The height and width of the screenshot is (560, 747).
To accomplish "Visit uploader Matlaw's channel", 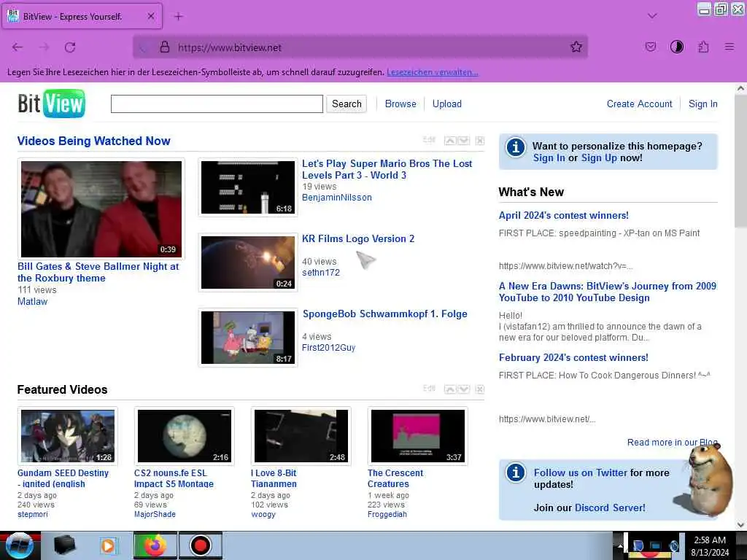I will point(32,301).
